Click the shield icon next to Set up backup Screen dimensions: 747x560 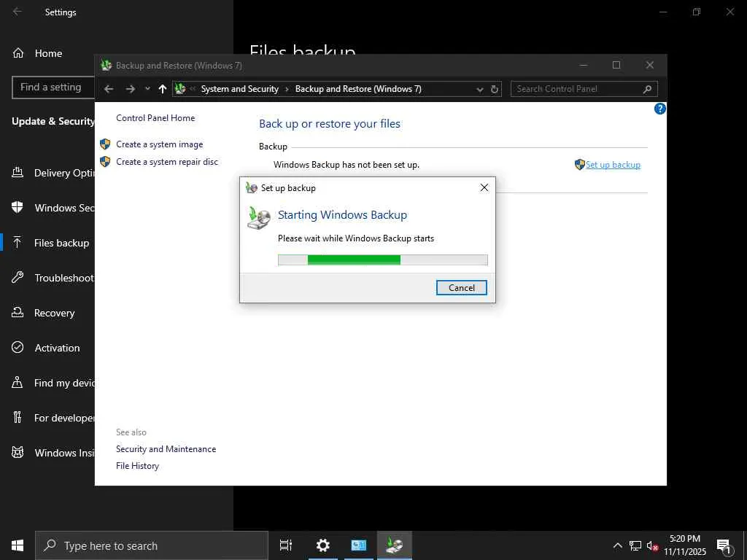tap(579, 165)
